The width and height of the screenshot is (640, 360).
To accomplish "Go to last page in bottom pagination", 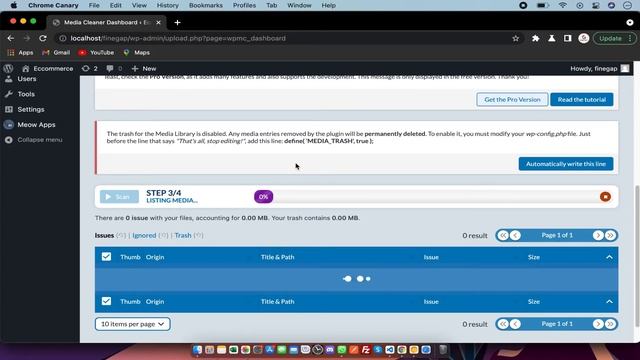I will [610, 324].
